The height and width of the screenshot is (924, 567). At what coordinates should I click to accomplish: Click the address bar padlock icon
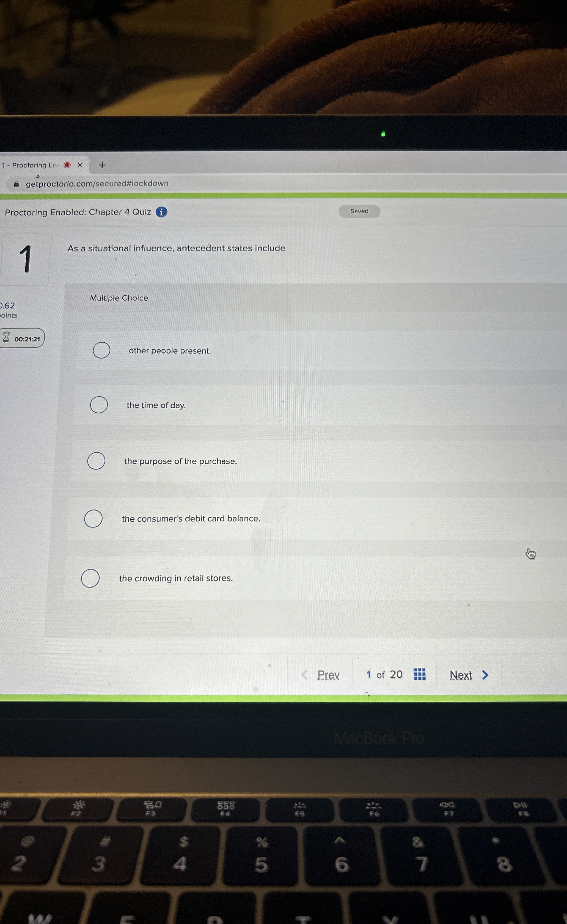tap(17, 184)
